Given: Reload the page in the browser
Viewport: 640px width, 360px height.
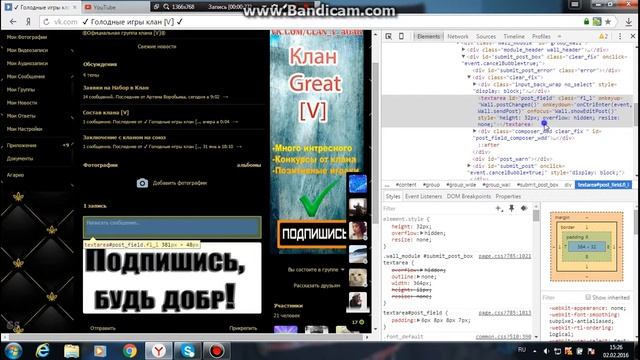Looking at the screenshot, I should pos(46,22).
